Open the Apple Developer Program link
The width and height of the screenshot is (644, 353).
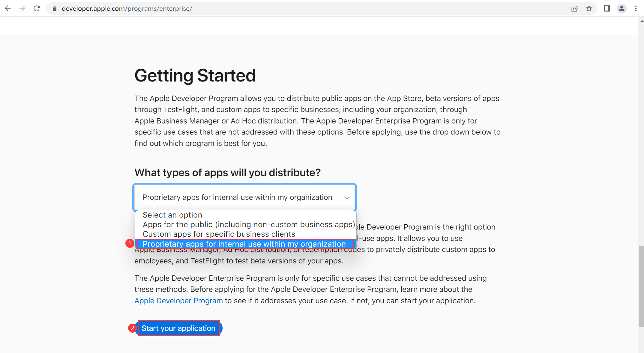178,301
